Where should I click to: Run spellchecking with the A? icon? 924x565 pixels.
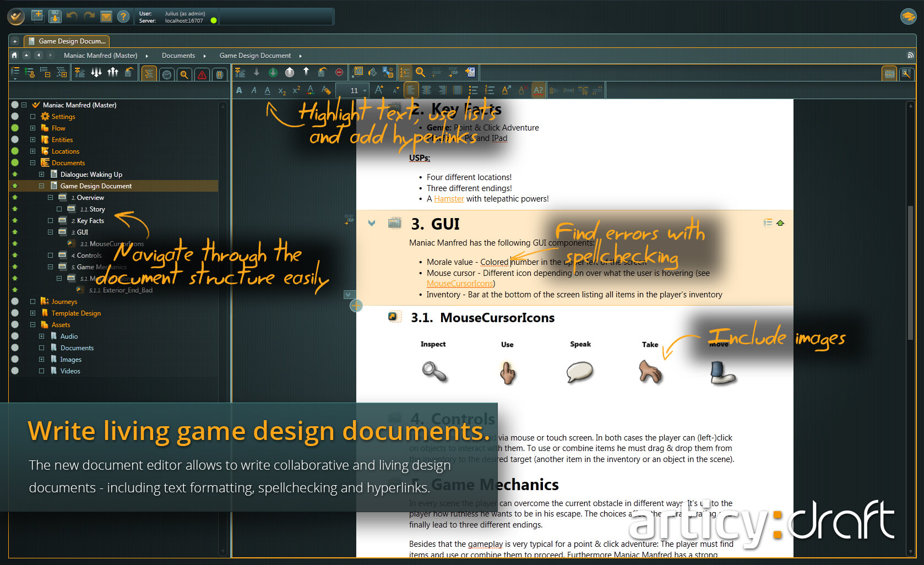(x=538, y=90)
